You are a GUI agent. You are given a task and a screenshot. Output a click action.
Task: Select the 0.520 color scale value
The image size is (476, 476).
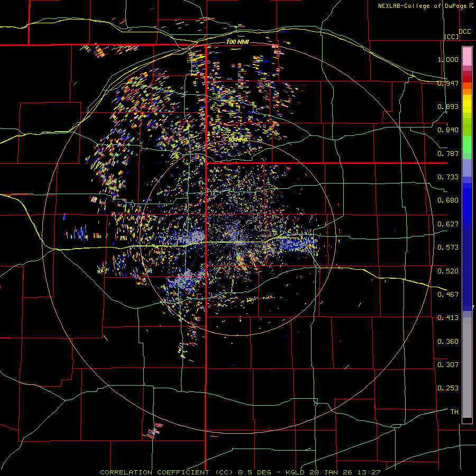[448, 271]
